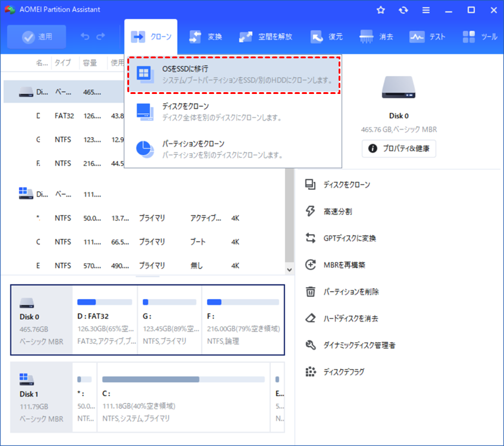The height and width of the screenshot is (446, 504).
Task: Click the Disk Defrag dotted icon
Action: coord(311,372)
